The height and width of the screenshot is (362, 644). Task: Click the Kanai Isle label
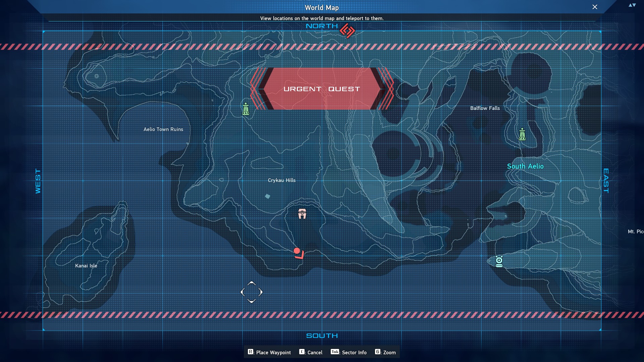(86, 266)
